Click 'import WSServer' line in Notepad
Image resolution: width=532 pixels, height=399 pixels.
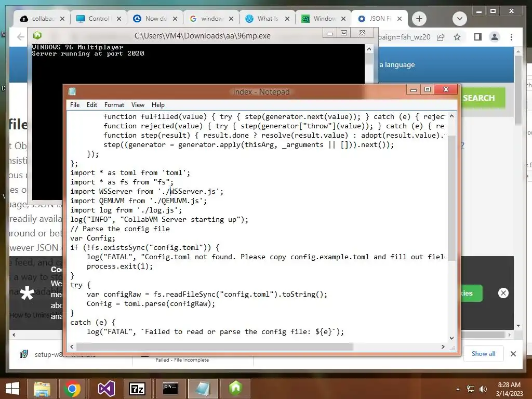147,191
